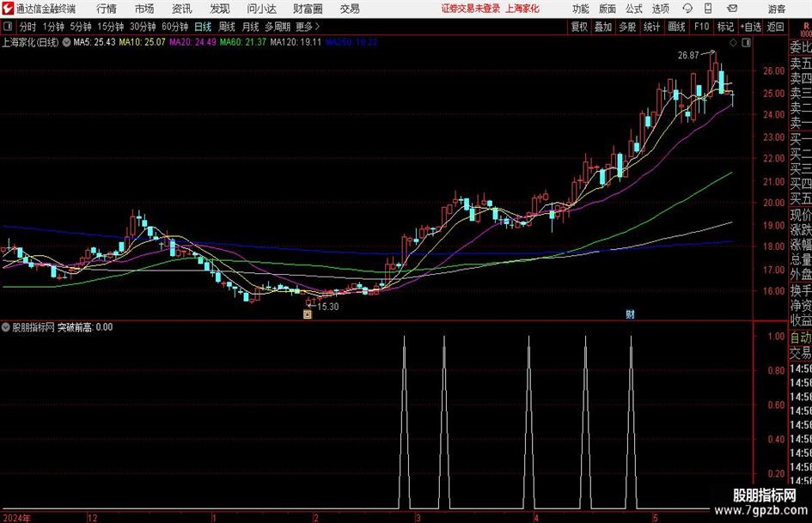812x523 pixels.
Task: Click the 叠加 overlay button
Action: [x=603, y=27]
